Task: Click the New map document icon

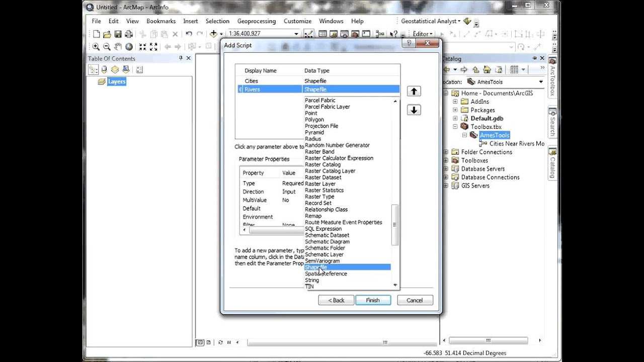Action: click(97, 34)
